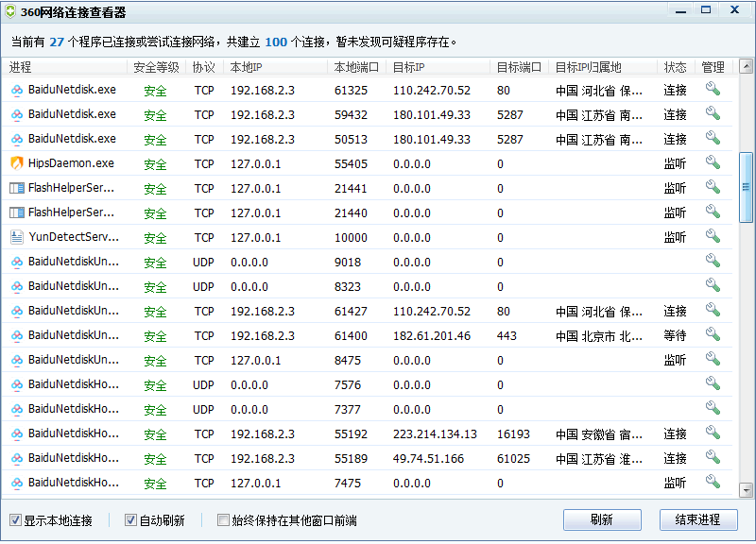
Task: Sort list by 安全等级 column header
Action: click(155, 68)
